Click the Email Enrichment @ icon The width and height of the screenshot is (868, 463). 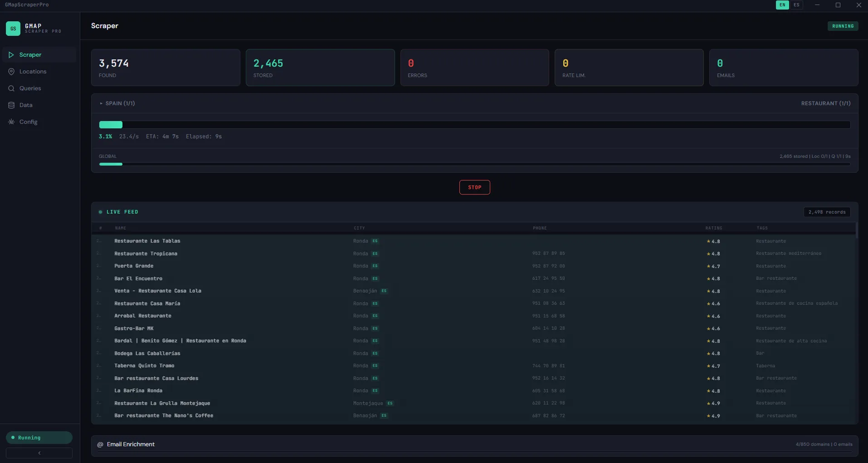coord(100,444)
